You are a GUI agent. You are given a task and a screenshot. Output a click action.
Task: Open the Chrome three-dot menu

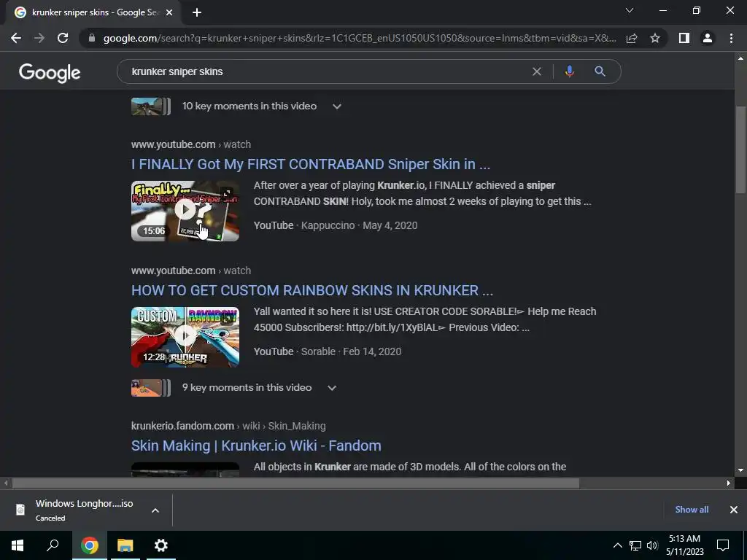(x=731, y=38)
